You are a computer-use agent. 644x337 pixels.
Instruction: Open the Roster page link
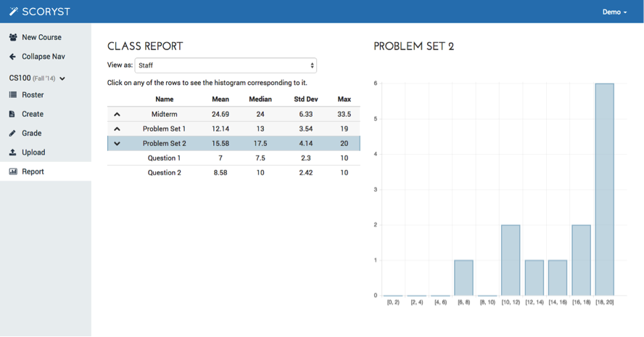point(33,95)
